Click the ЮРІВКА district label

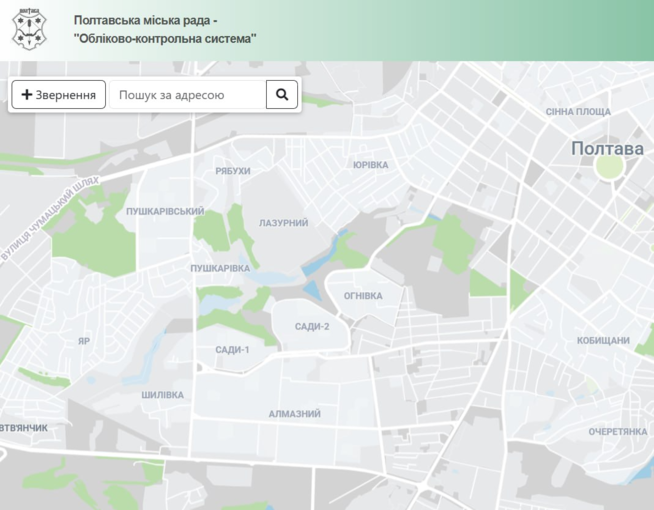370,165
